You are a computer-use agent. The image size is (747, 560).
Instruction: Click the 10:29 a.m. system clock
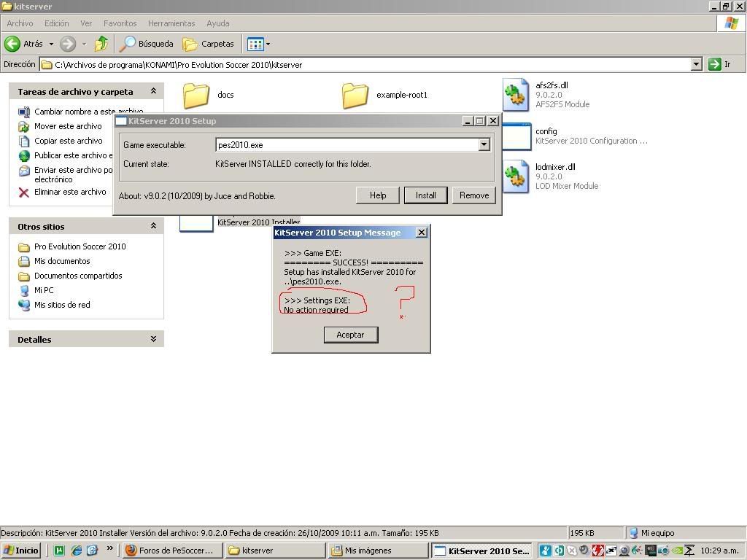pyautogui.click(x=719, y=551)
